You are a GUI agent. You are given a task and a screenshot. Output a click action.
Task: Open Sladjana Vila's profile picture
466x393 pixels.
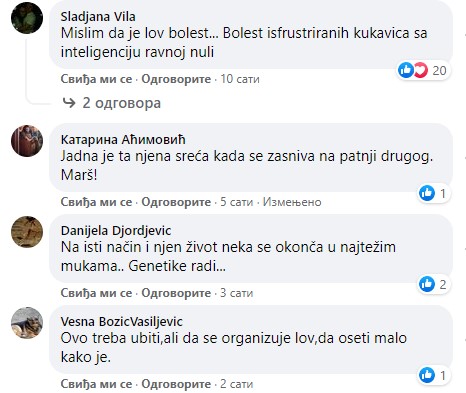[x=27, y=18]
